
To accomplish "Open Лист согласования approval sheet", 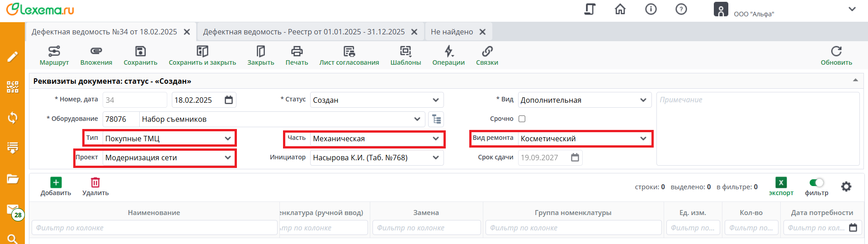I will (x=349, y=51).
